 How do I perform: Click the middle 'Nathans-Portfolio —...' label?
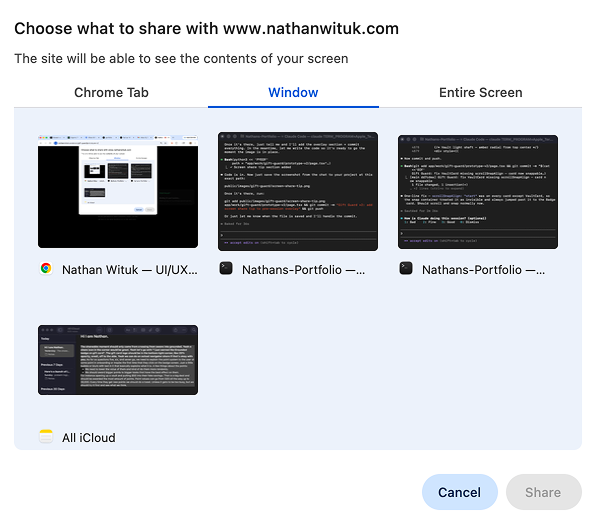[x=303, y=270]
